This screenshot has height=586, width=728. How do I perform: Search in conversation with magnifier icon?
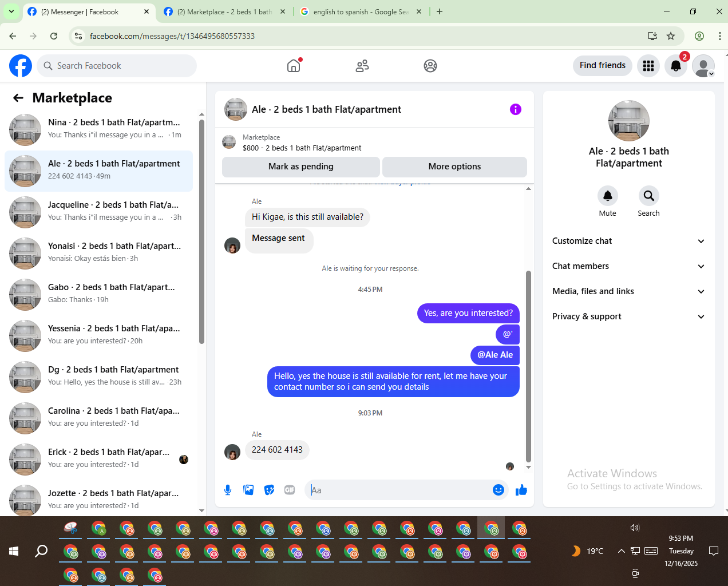click(x=648, y=196)
